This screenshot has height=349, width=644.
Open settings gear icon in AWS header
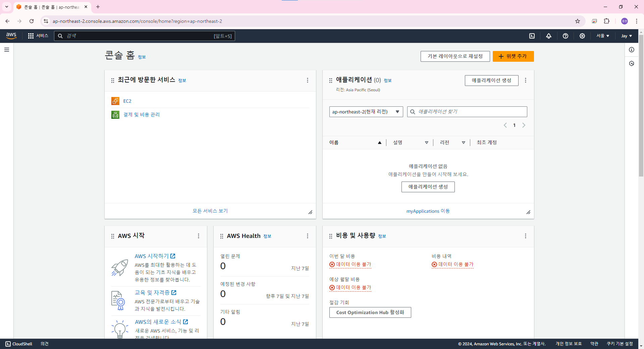(582, 36)
